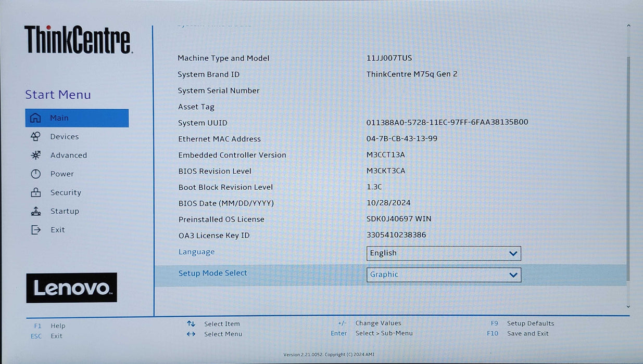Open the Language dropdown showing English

coord(444,253)
